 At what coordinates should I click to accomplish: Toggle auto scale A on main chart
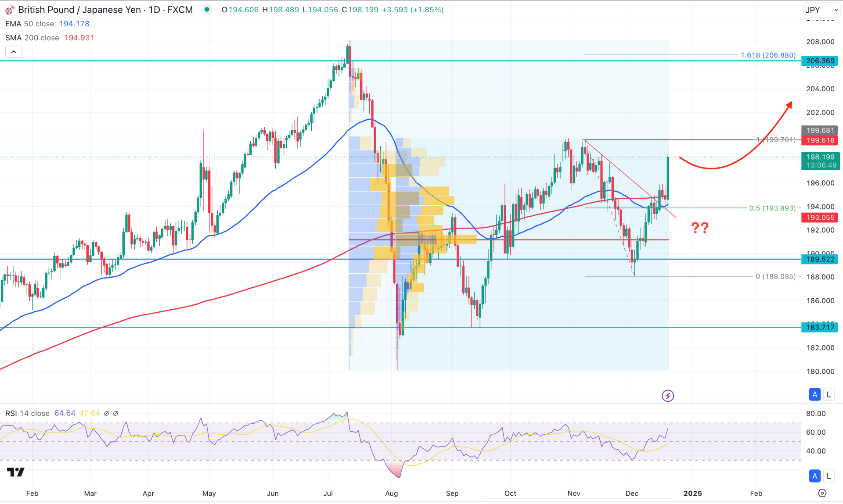pos(815,394)
